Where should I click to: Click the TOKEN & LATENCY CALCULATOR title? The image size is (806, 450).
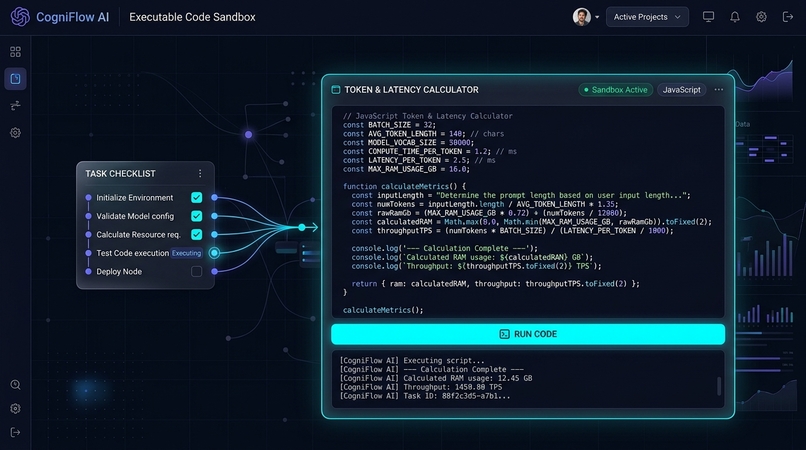coord(411,90)
